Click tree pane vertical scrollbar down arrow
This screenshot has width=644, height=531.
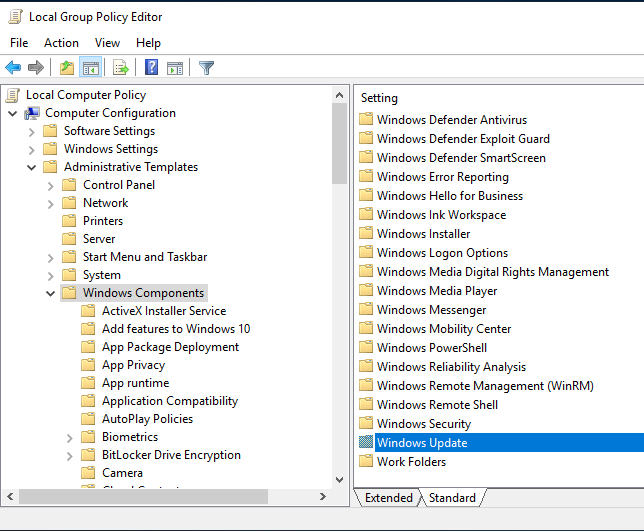tap(339, 480)
